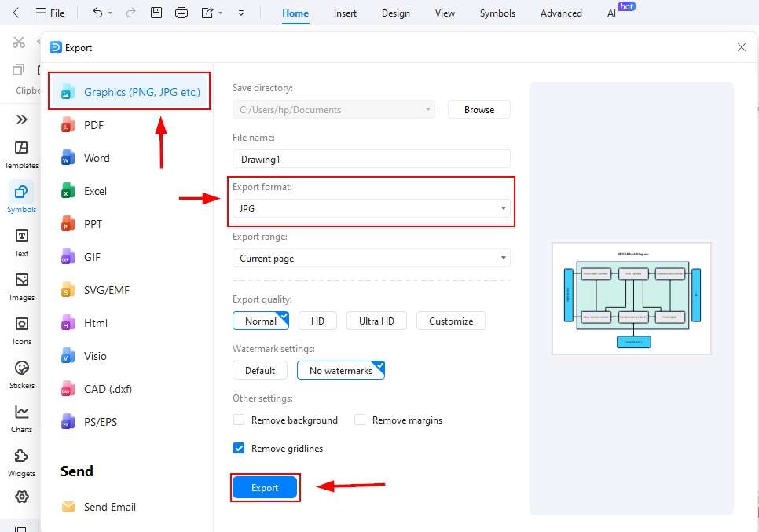Click the Export button
Viewport: 759px width, 532px height.
click(x=265, y=487)
